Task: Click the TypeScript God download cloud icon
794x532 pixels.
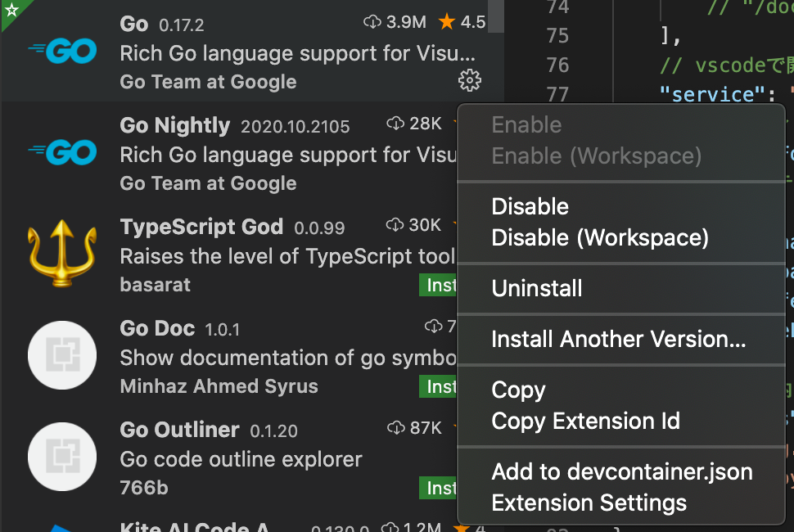Action: (x=395, y=225)
